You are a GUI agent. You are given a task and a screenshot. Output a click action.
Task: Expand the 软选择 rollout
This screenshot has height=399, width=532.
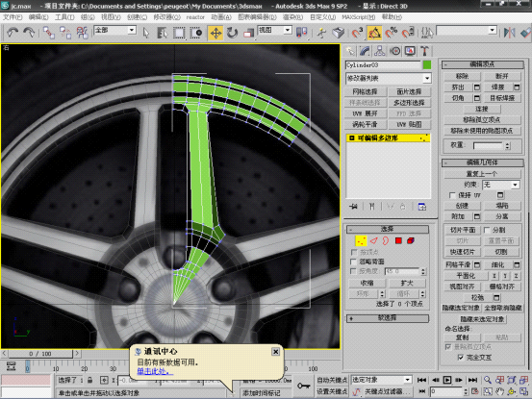click(x=387, y=318)
